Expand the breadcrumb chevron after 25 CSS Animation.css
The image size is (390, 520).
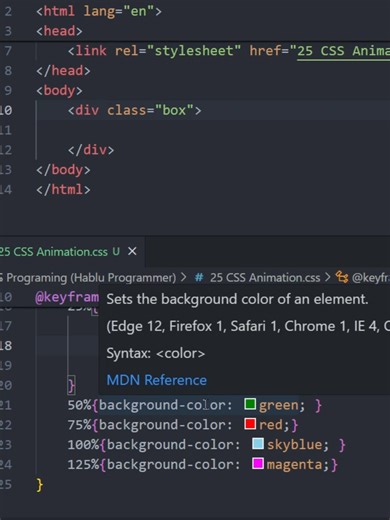(x=327, y=277)
